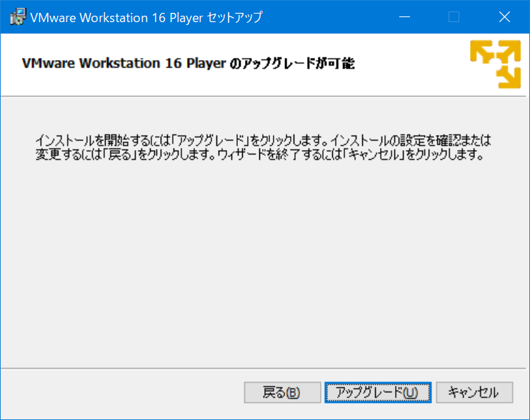Click the empty title bar area beside the title

pos(329,17)
